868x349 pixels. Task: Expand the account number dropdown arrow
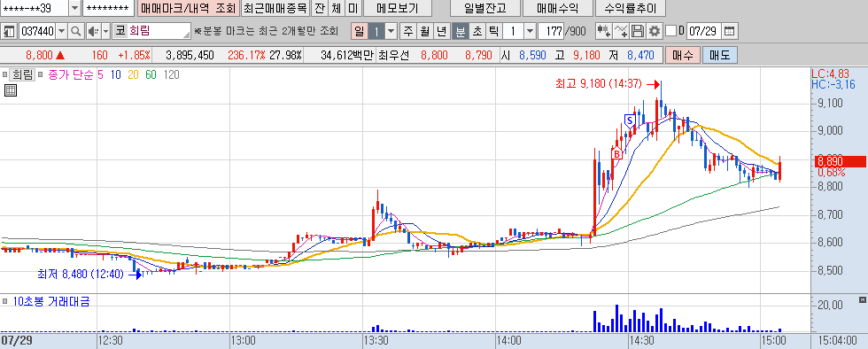point(74,8)
